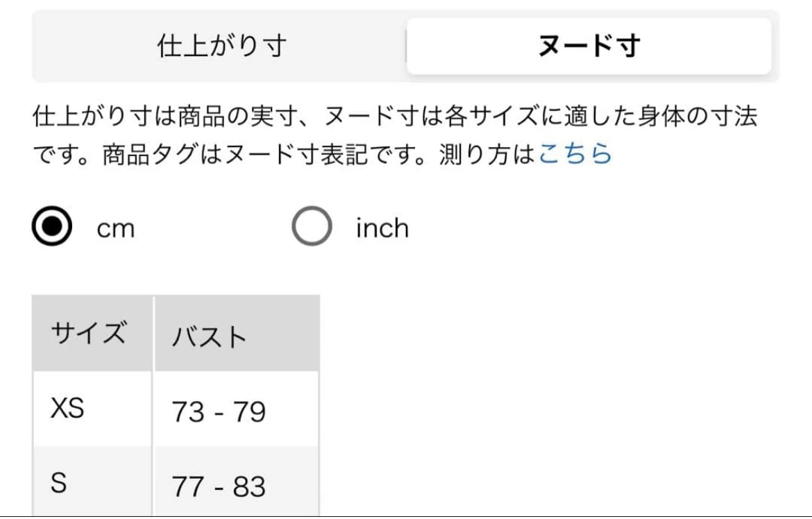Open the こちら measuring guide link

tap(575, 154)
